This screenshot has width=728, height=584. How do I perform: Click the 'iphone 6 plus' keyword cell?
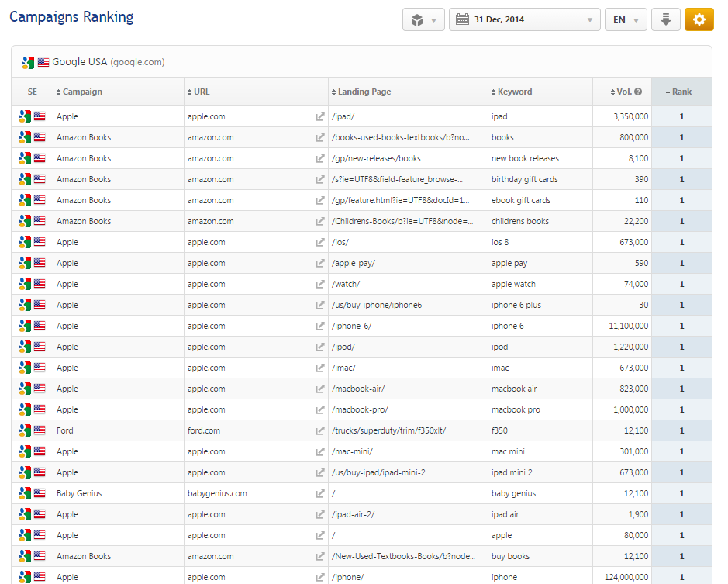click(516, 306)
